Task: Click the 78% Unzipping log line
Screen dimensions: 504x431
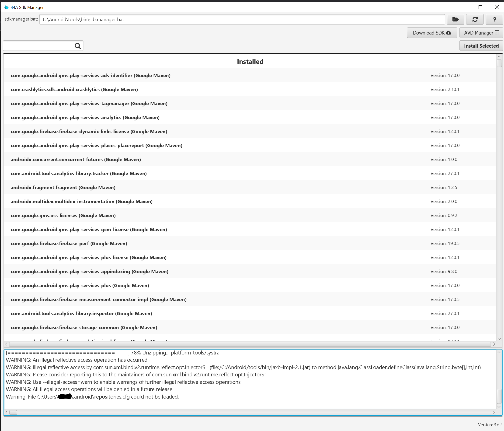Action: pos(113,353)
